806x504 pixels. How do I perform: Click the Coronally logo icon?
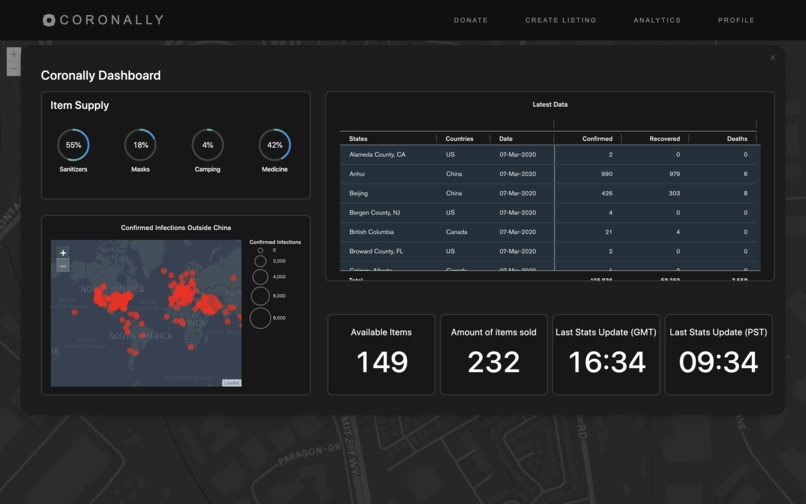click(x=49, y=20)
